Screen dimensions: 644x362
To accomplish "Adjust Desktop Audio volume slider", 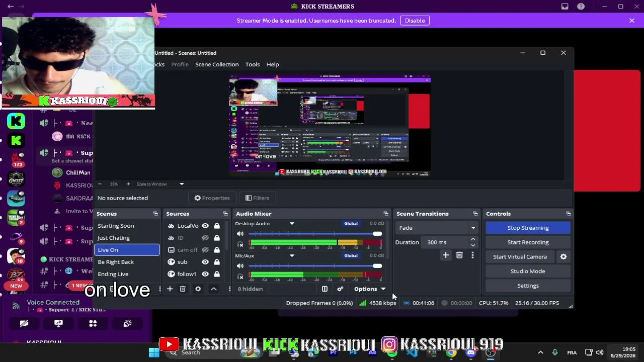I will point(315,234).
